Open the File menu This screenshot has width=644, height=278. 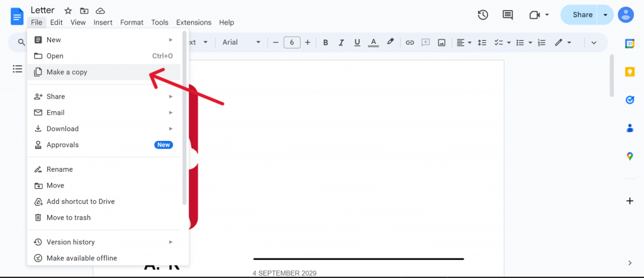(x=36, y=22)
